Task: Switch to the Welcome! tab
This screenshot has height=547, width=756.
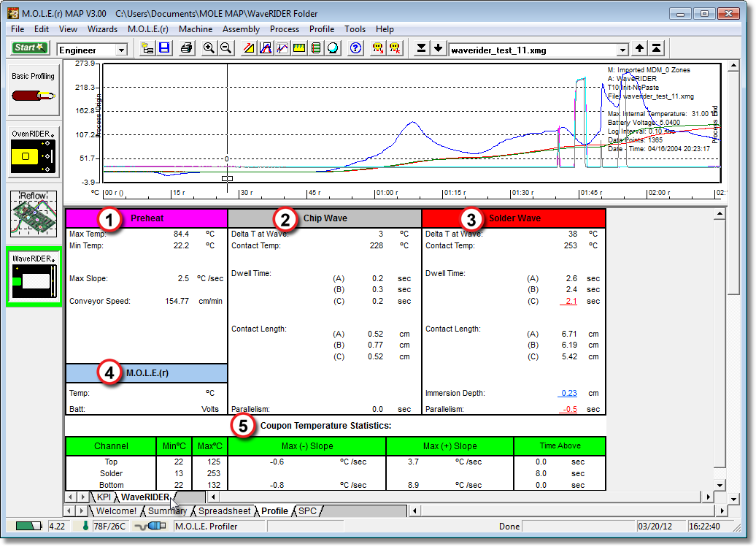Action: [116, 510]
